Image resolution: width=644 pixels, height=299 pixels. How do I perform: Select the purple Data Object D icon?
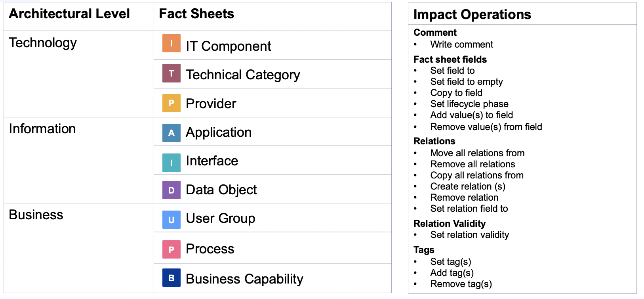(171, 190)
